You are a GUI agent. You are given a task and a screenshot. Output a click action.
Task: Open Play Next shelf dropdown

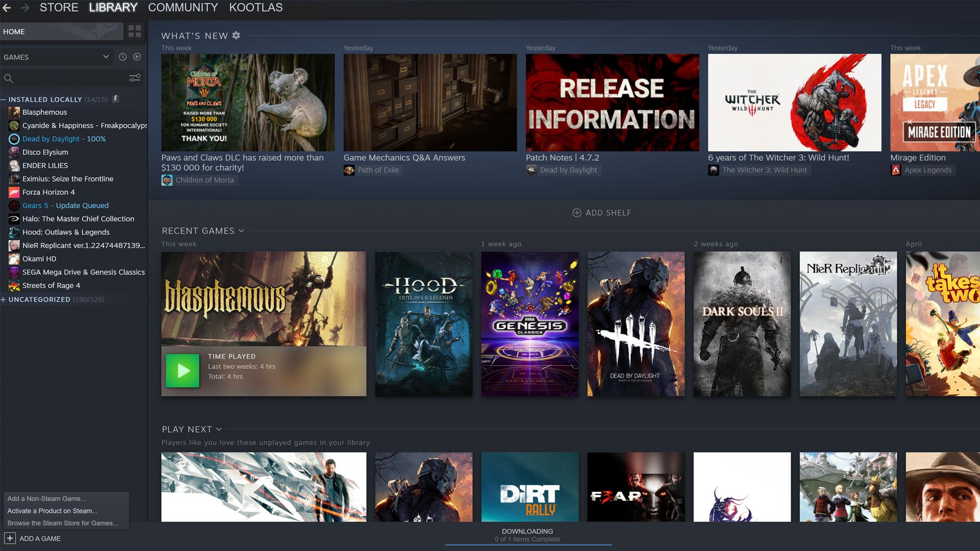tap(219, 430)
